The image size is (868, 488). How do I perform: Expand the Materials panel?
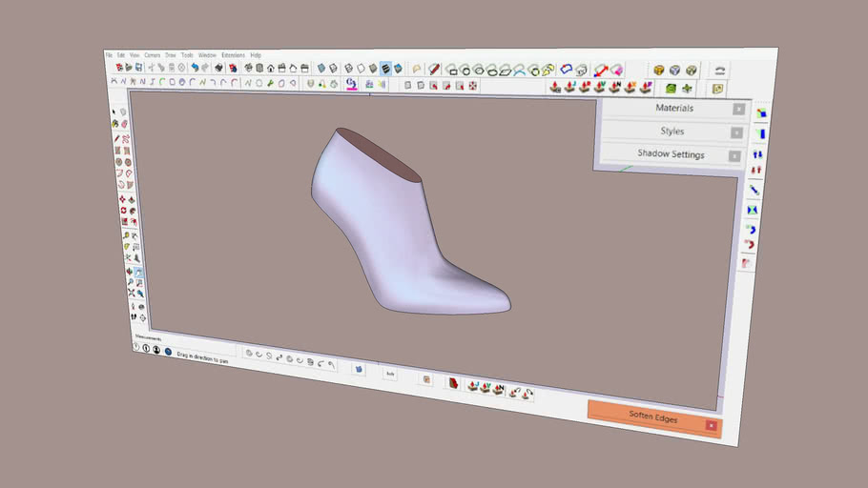[x=674, y=109]
